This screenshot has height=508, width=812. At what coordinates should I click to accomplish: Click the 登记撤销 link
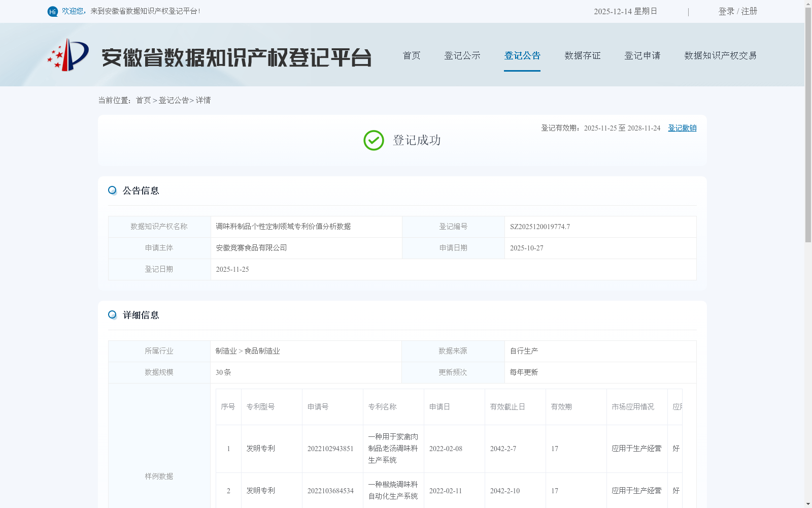[682, 128]
